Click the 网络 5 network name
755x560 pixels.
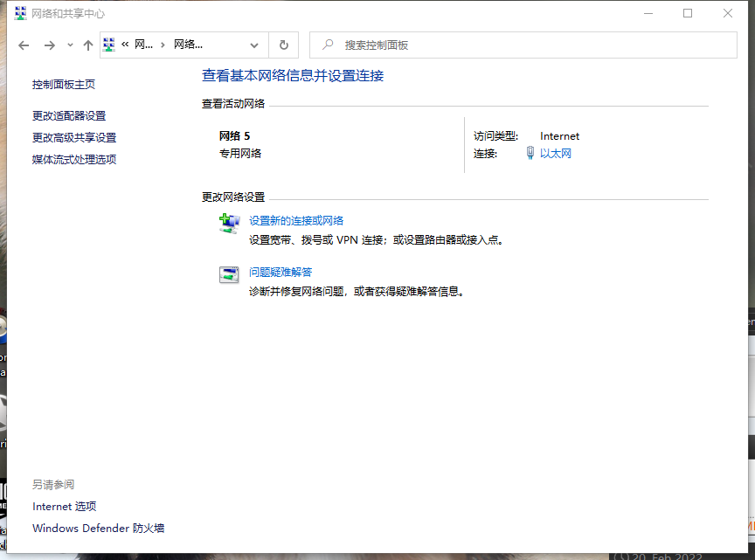pyautogui.click(x=234, y=136)
